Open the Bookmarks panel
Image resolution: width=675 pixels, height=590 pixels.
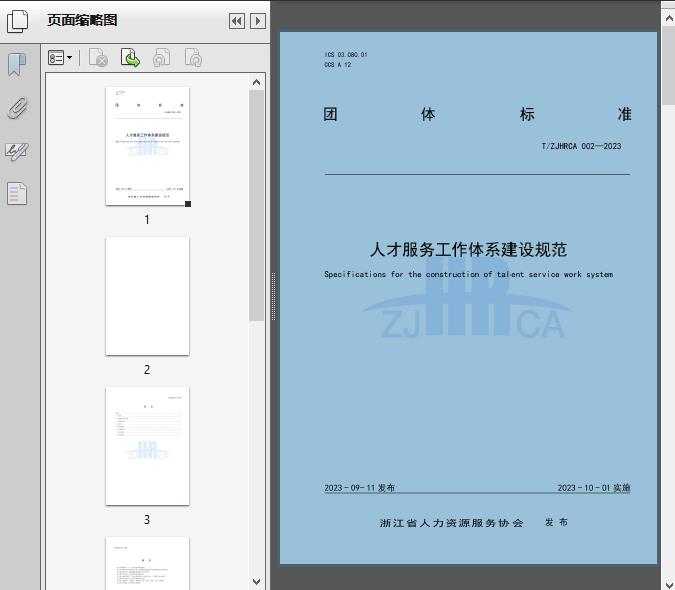point(17,65)
